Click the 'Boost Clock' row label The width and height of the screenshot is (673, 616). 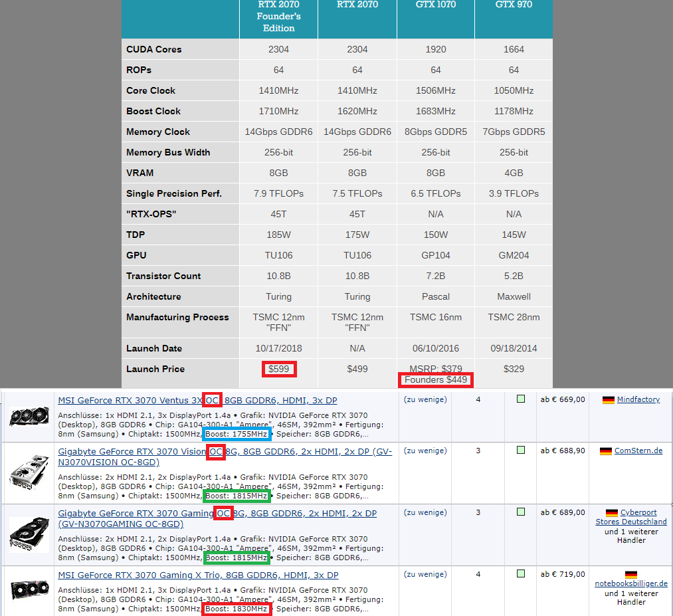153,111
